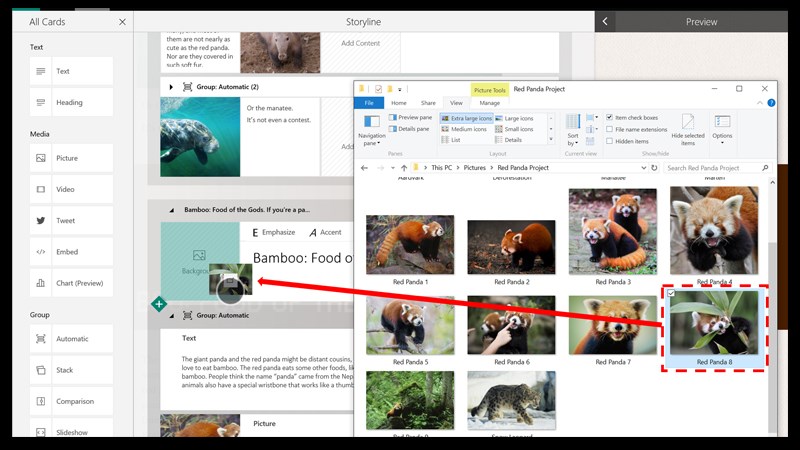Open the Manage ribbon tab
This screenshot has height=450, width=800.
(x=489, y=103)
